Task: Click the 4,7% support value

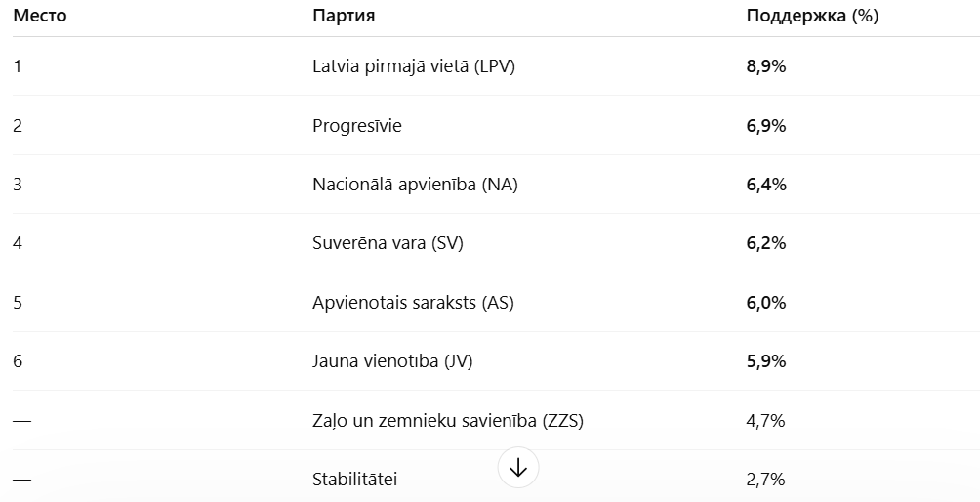Action: tap(765, 421)
